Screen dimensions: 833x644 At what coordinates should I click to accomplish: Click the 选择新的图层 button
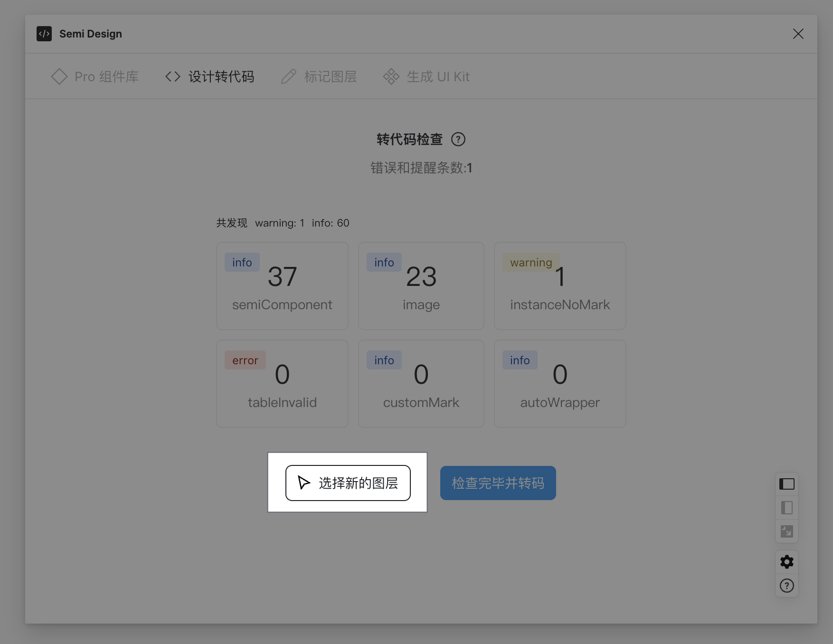348,483
